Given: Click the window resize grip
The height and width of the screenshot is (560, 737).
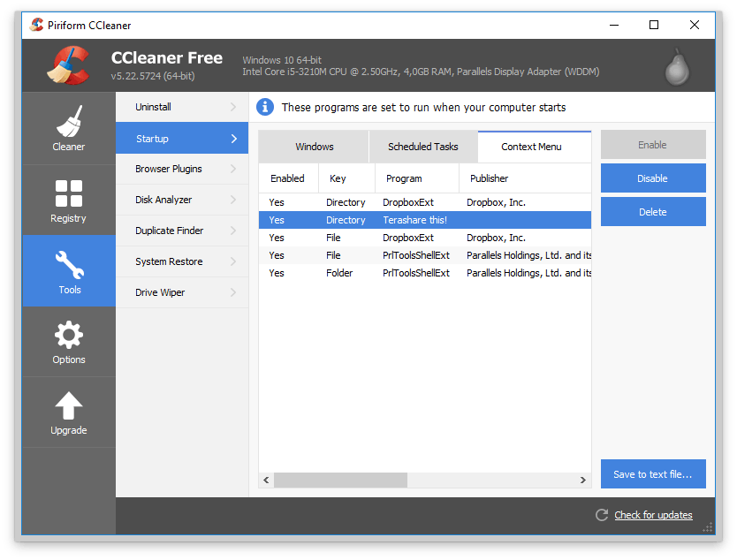Looking at the screenshot, I should [708, 527].
